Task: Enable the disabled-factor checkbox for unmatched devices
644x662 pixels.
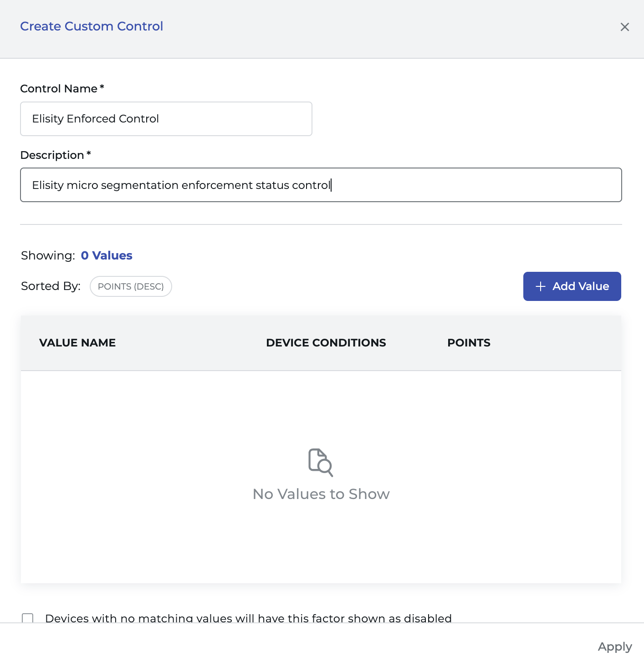Action: (28, 618)
